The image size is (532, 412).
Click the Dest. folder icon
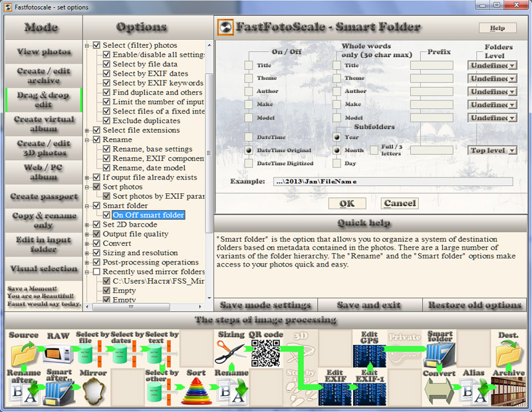click(x=509, y=354)
